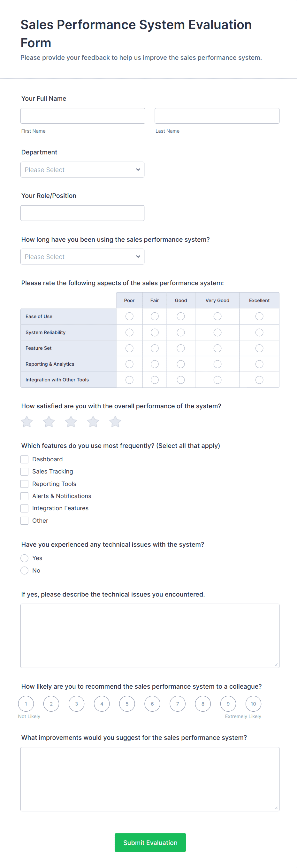Screen dimensions: 297x868
Task: Focus the Your Role/Position text field
Action: point(82,213)
